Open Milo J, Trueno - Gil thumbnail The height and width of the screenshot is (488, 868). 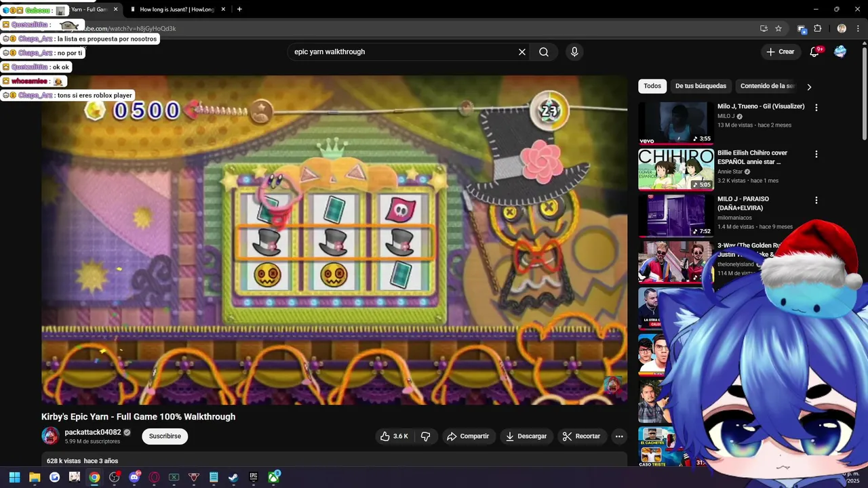[676, 123]
